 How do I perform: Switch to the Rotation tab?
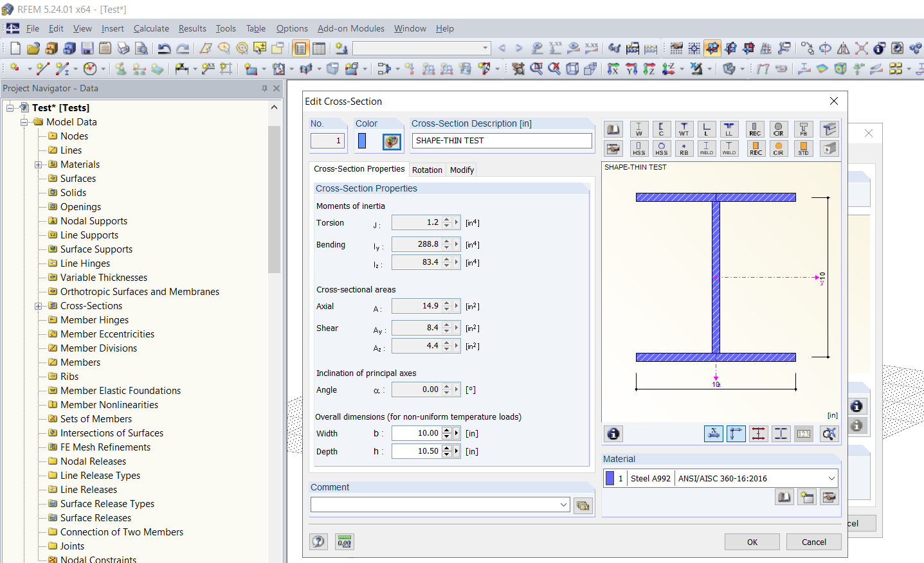[x=427, y=170]
